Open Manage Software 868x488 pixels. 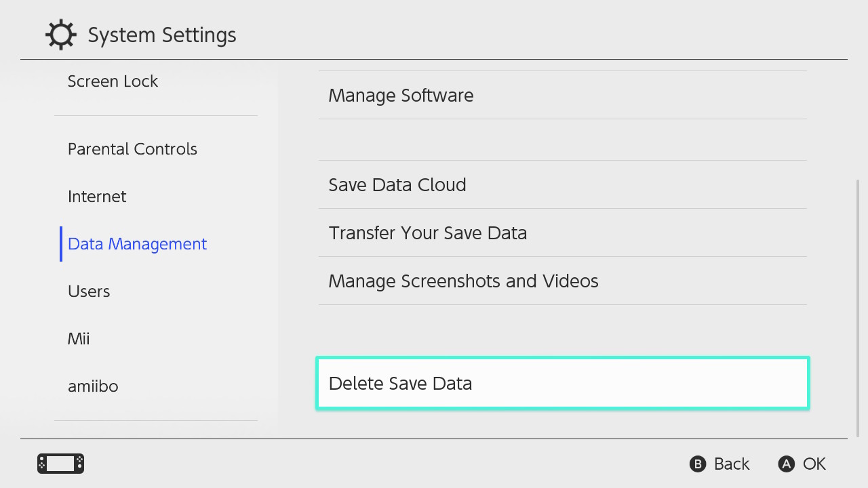point(401,95)
